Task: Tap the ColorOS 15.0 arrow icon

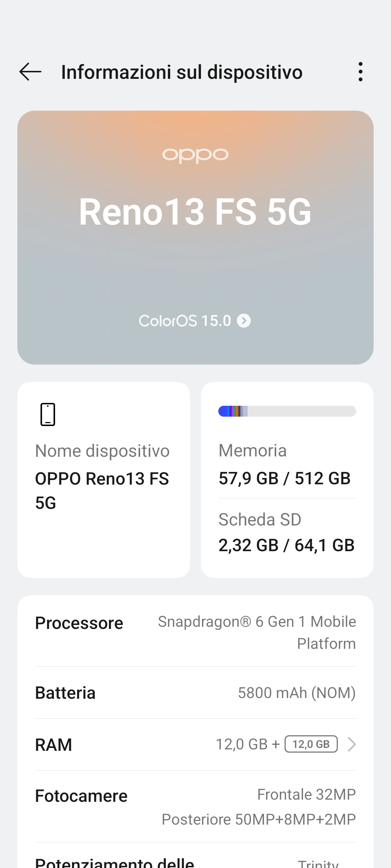Action: tap(244, 321)
